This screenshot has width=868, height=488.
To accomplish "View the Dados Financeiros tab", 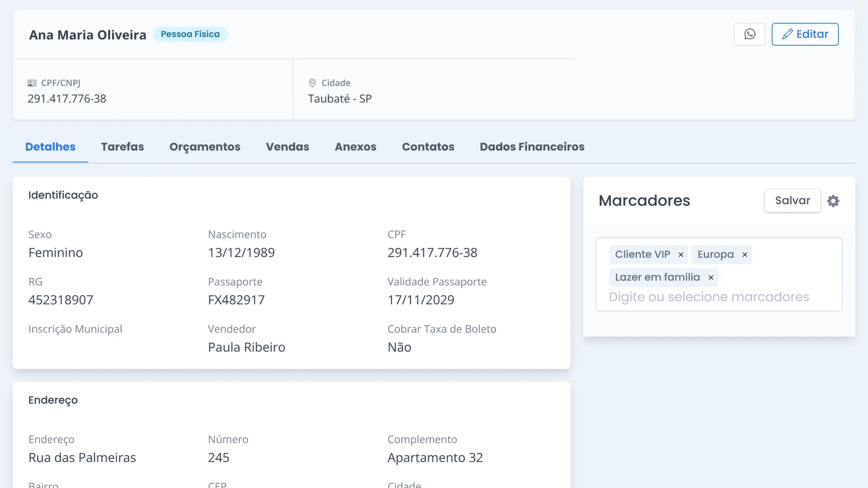I will (x=532, y=147).
